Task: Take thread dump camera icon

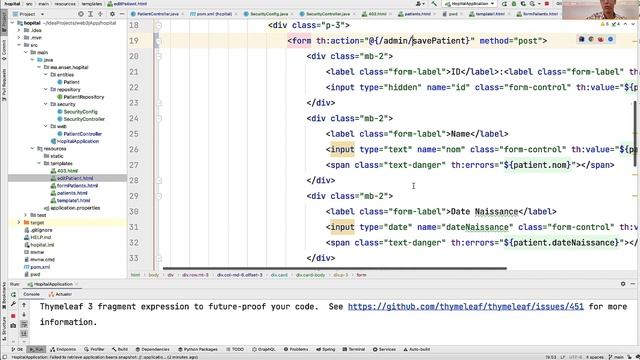Action: [x=13, y=325]
